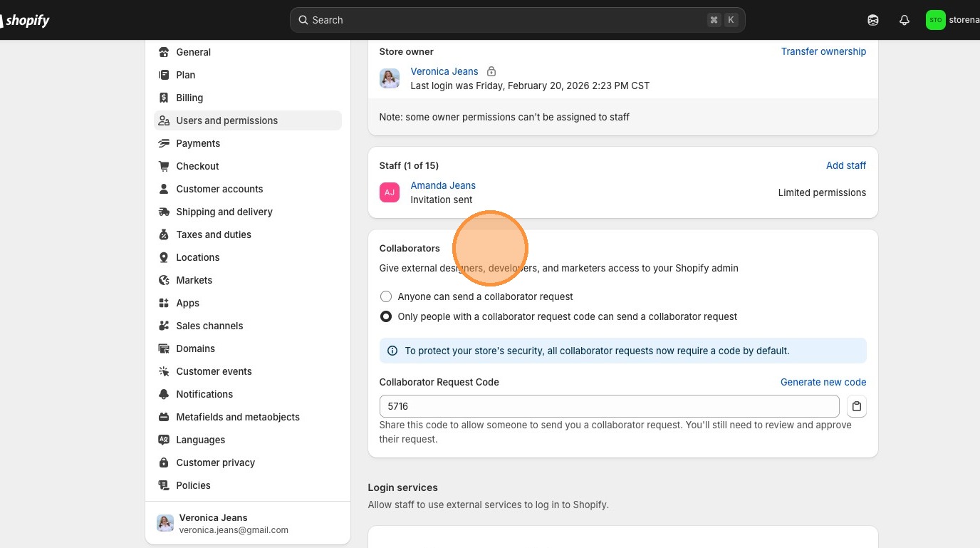Click the Plan icon in settings sidebar
980x548 pixels.
(x=164, y=75)
